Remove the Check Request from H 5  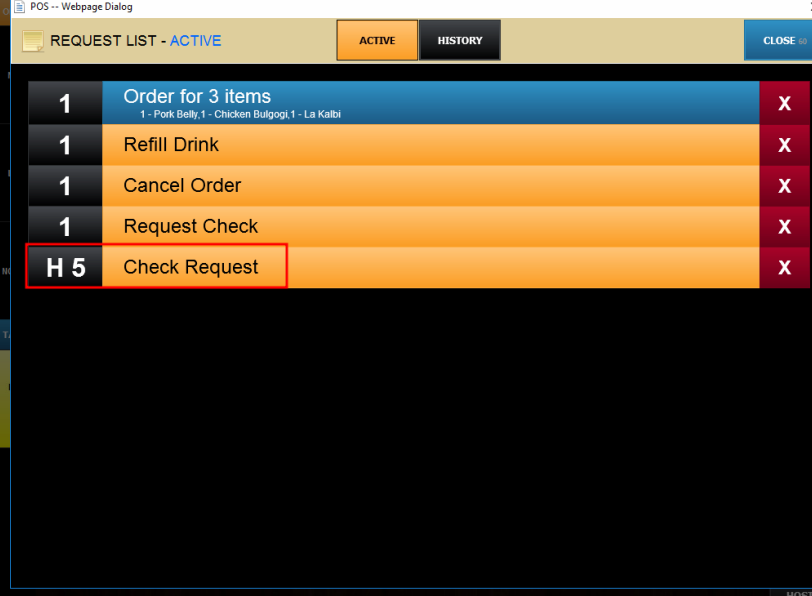coord(784,267)
